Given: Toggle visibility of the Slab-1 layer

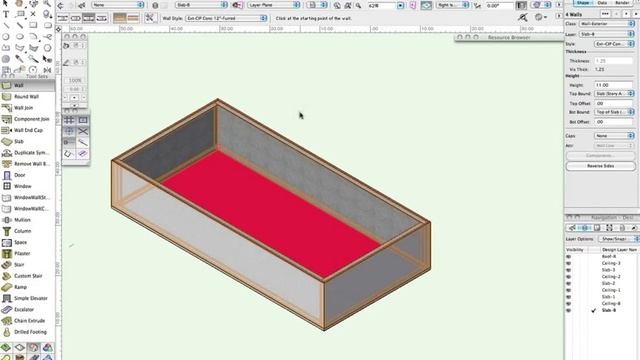Looking at the screenshot, I should 569,297.
